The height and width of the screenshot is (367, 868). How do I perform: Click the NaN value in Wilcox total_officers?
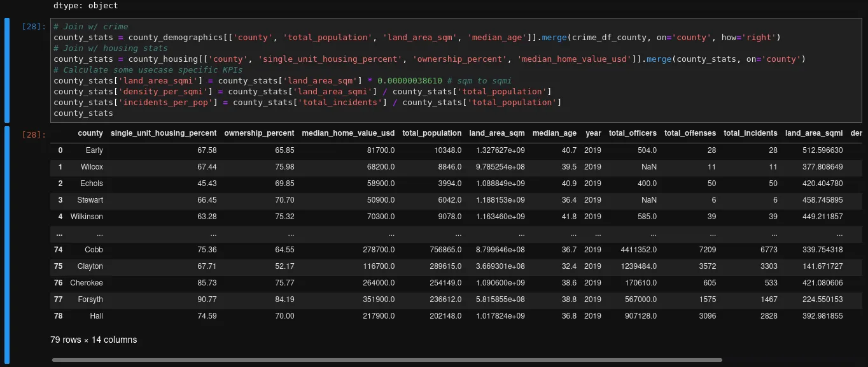click(647, 167)
